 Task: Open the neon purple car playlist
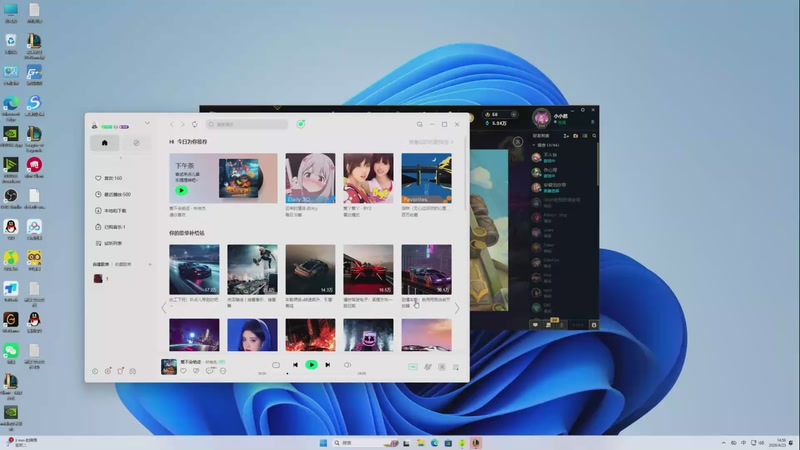coord(427,269)
